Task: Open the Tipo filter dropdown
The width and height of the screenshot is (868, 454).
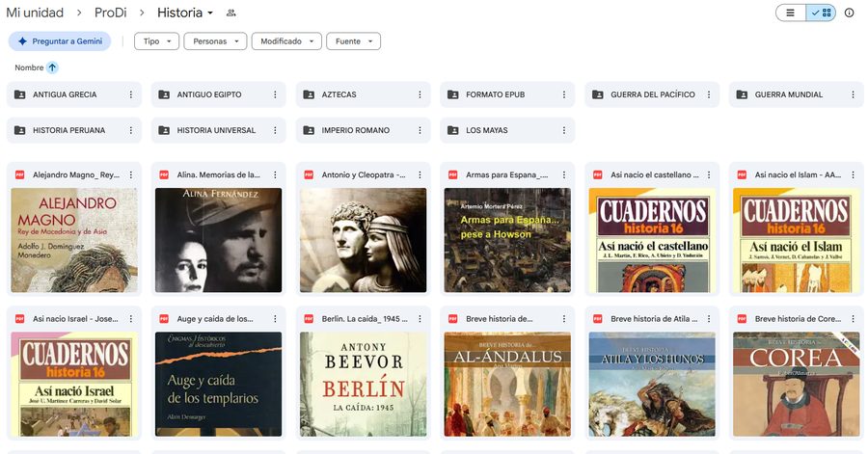Action: click(x=156, y=40)
